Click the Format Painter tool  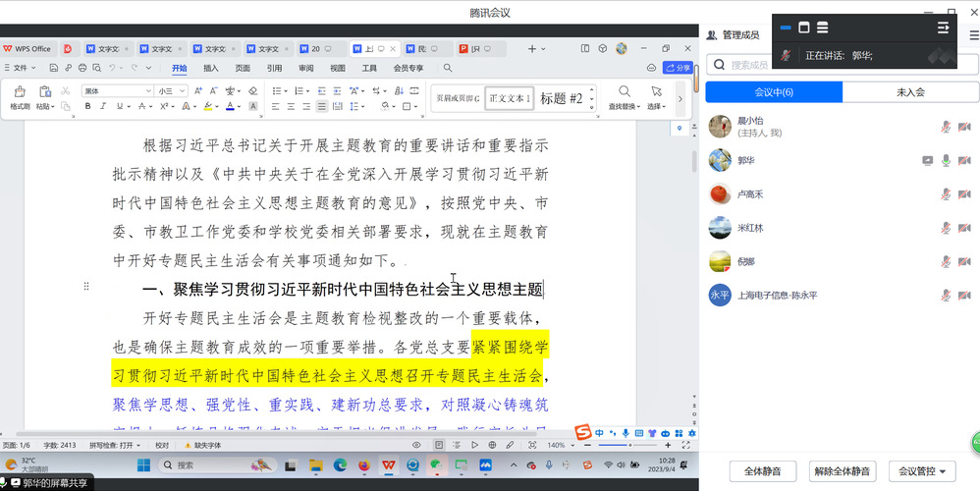[x=20, y=96]
